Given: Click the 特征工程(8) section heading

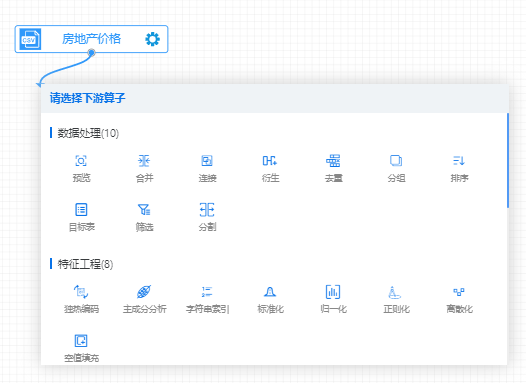Looking at the screenshot, I should click(x=85, y=264).
